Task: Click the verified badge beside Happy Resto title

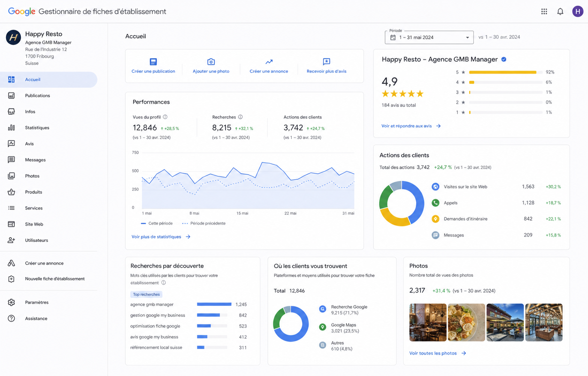Action: [504, 59]
